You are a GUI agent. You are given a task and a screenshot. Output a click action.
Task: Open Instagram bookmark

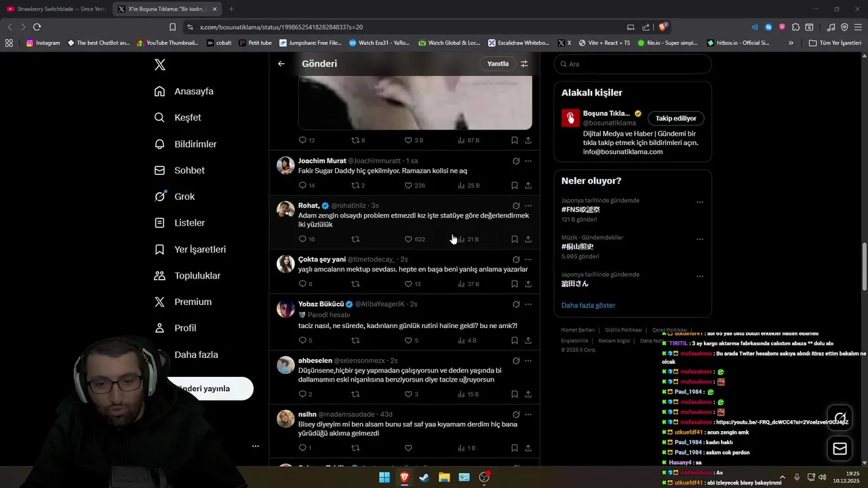pyautogui.click(x=43, y=43)
